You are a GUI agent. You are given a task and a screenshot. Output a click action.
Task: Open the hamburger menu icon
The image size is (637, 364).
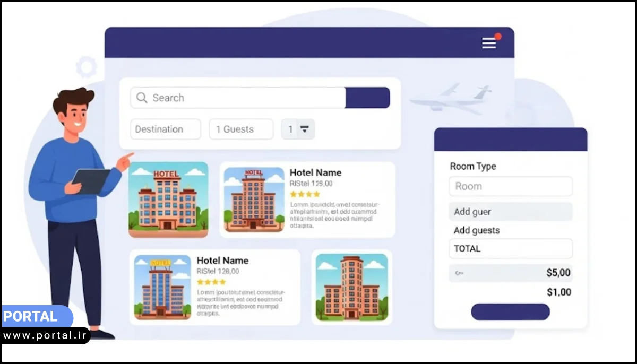point(488,44)
